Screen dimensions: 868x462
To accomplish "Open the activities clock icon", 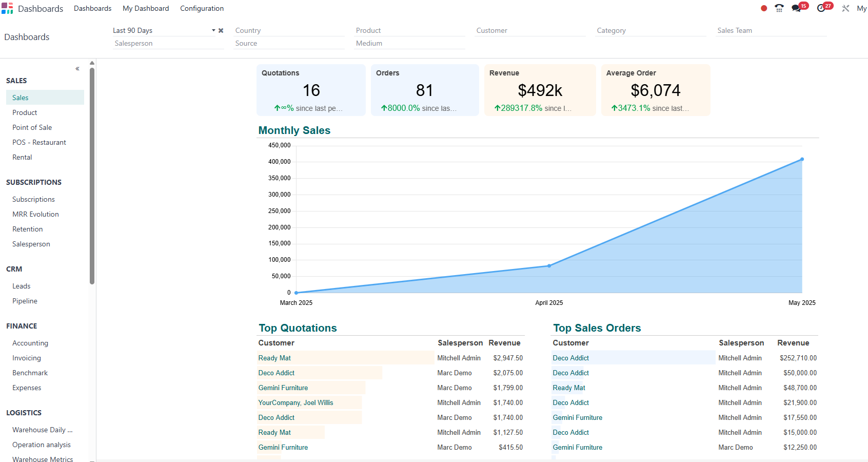I will click(821, 8).
